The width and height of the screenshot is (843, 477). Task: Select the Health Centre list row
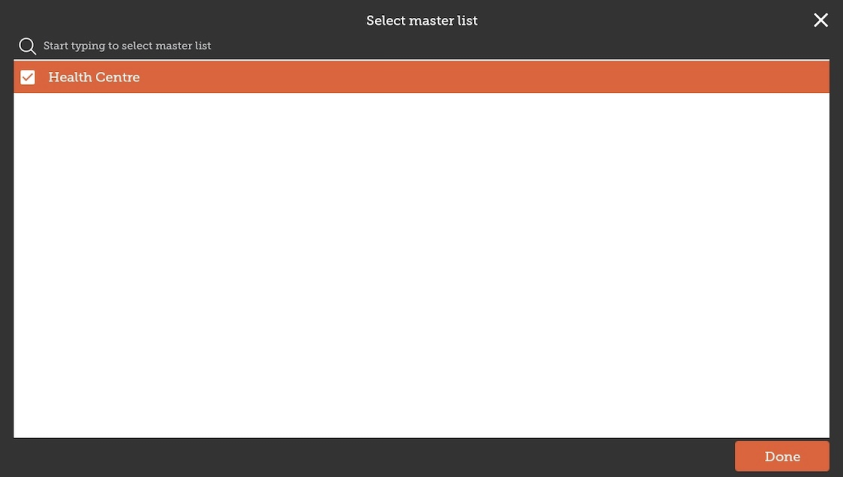[420, 78]
